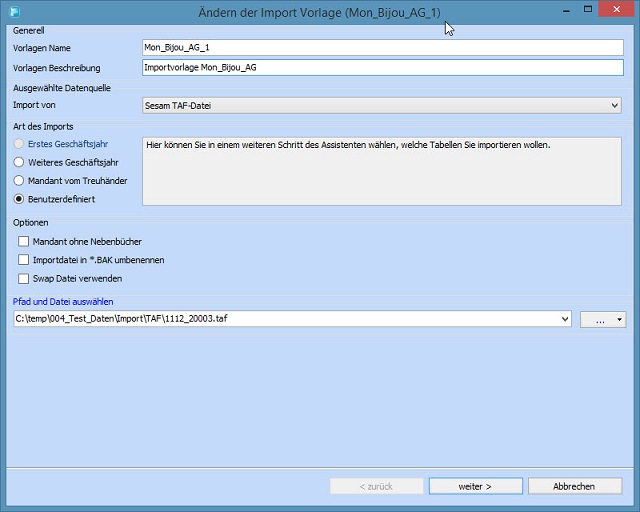The width and height of the screenshot is (640, 512).
Task: Click the application icon in the title bar
Action: coord(14,12)
